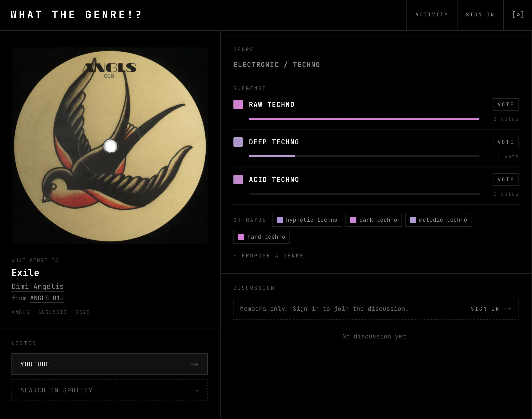This screenshot has width=532, height=419.
Task: Click the Deep Techno color swatch
Action: (x=238, y=142)
